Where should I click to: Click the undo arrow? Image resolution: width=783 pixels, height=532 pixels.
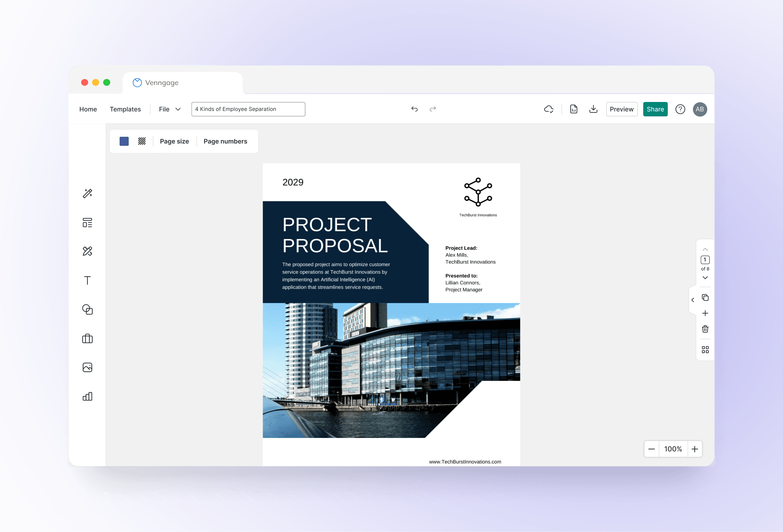[414, 109]
